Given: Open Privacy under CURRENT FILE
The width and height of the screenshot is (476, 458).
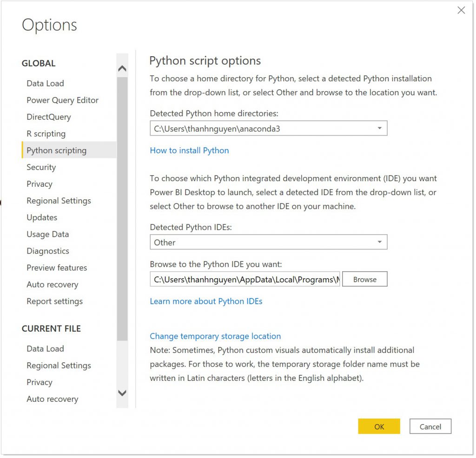Looking at the screenshot, I should (39, 382).
